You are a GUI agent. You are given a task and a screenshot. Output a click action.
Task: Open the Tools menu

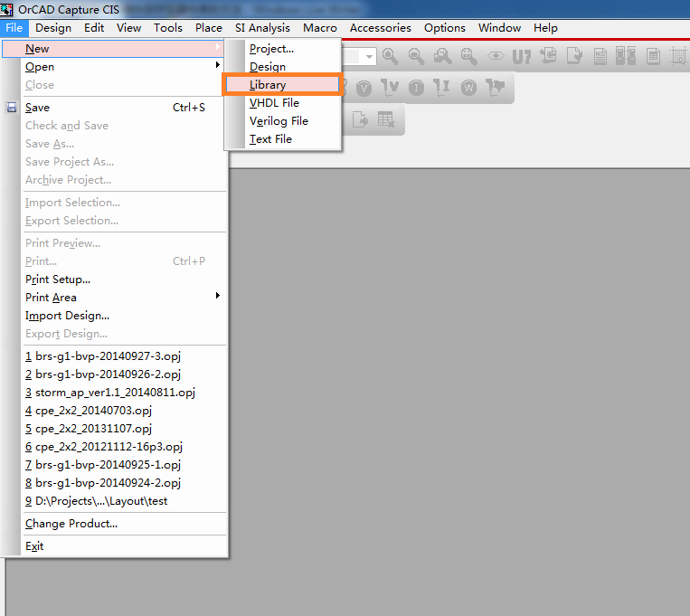168,28
